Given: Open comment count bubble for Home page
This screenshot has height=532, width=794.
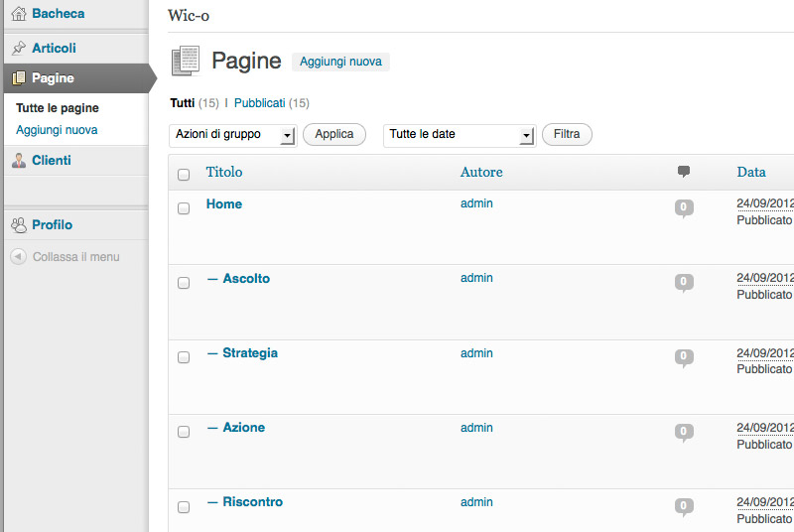Looking at the screenshot, I should coord(684,207).
